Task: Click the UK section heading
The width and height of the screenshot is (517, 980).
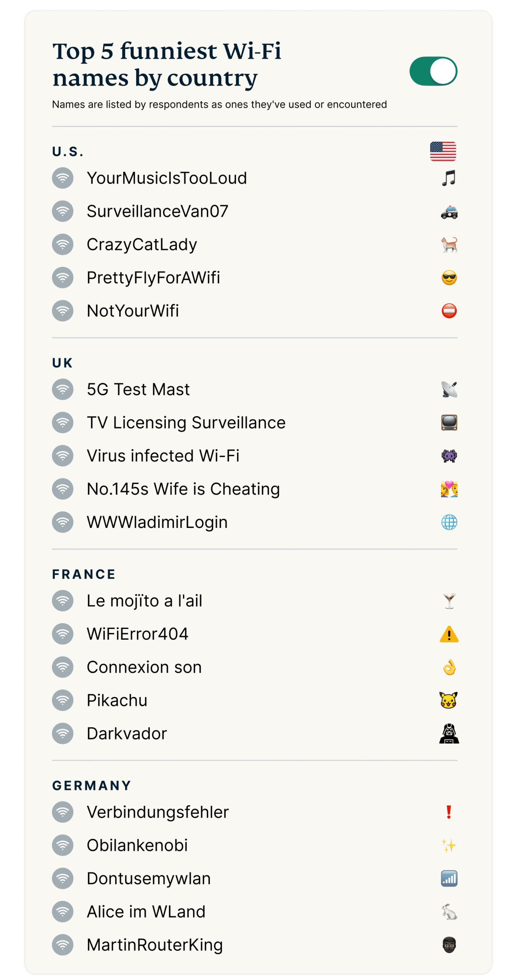Action: pos(62,363)
